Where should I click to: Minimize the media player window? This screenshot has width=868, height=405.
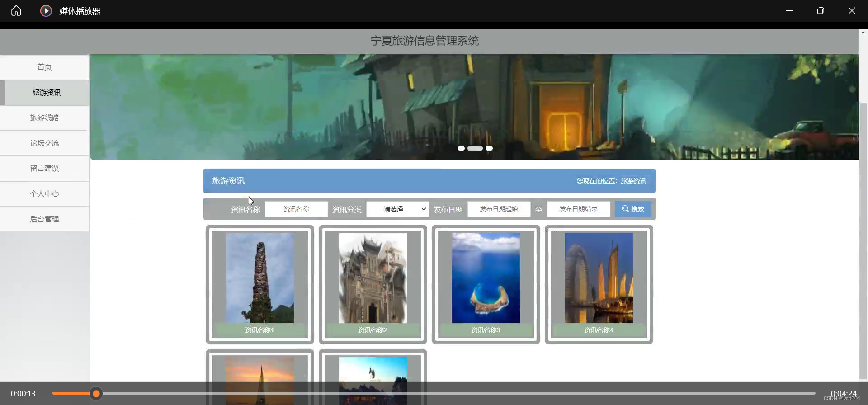coord(789,11)
